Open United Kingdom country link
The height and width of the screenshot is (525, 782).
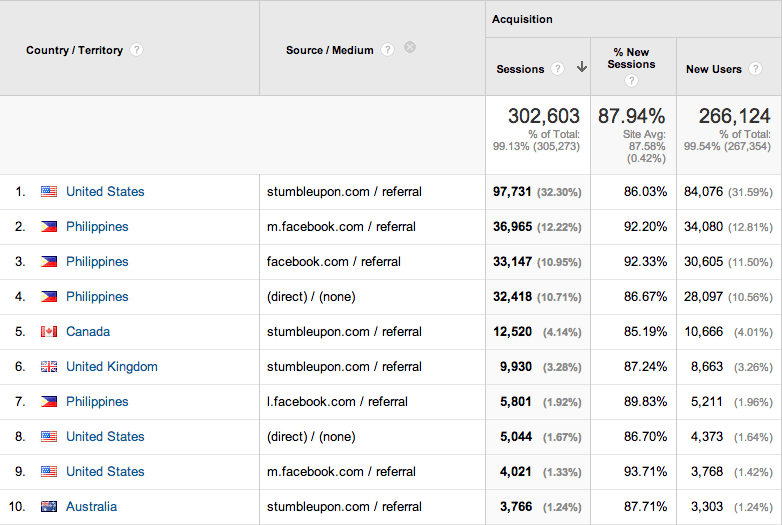(112, 367)
